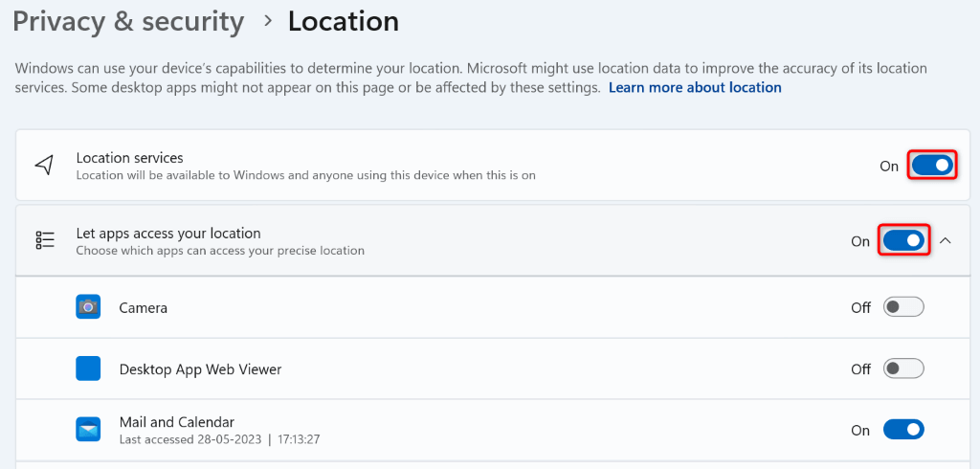Click the apps list icon

pyautogui.click(x=44, y=240)
